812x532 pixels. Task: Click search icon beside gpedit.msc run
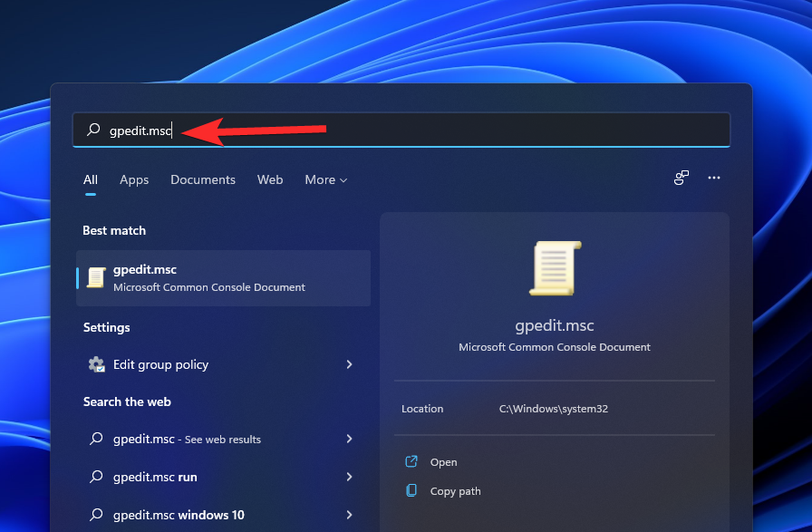pyautogui.click(x=96, y=477)
